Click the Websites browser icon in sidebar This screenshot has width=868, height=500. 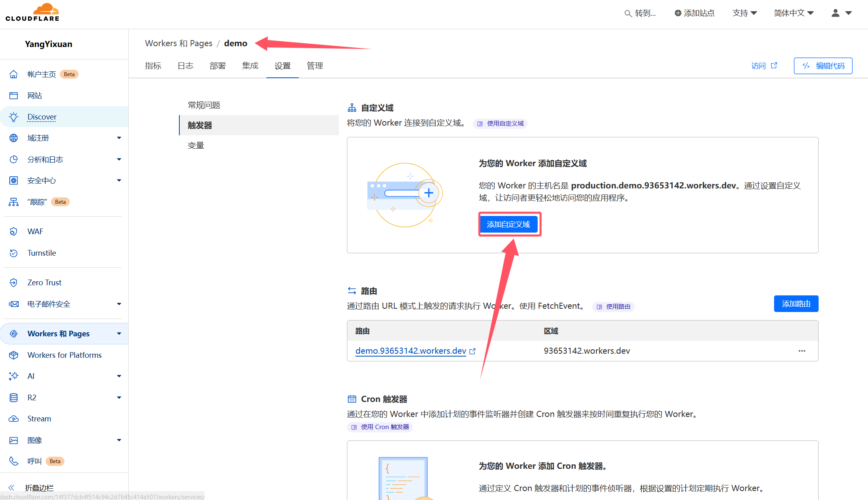(14, 96)
